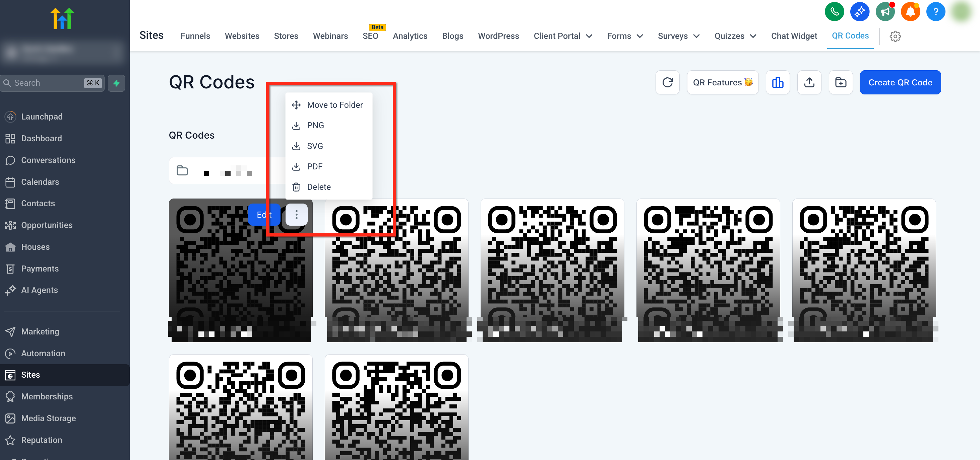Select Move to Folder menu option

(334, 105)
